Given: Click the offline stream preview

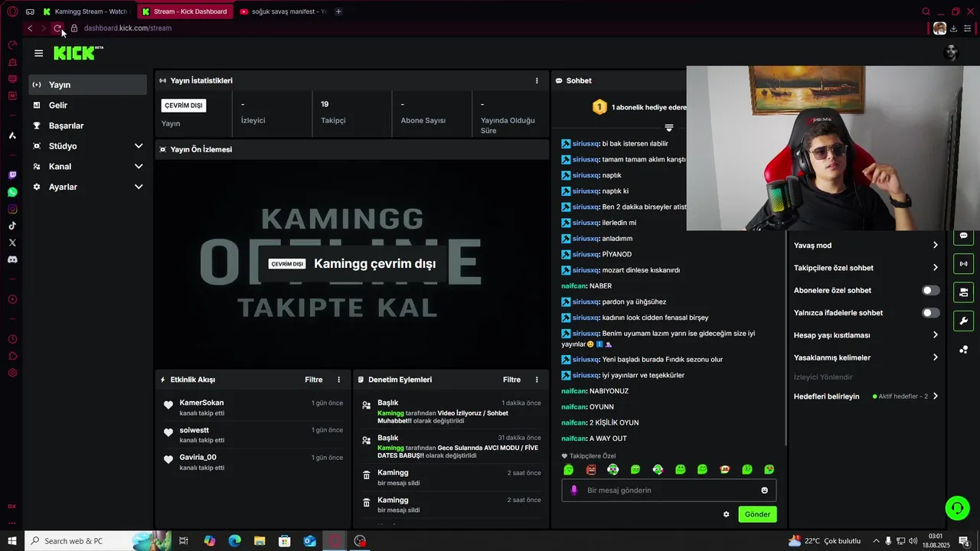Looking at the screenshot, I should [351, 263].
